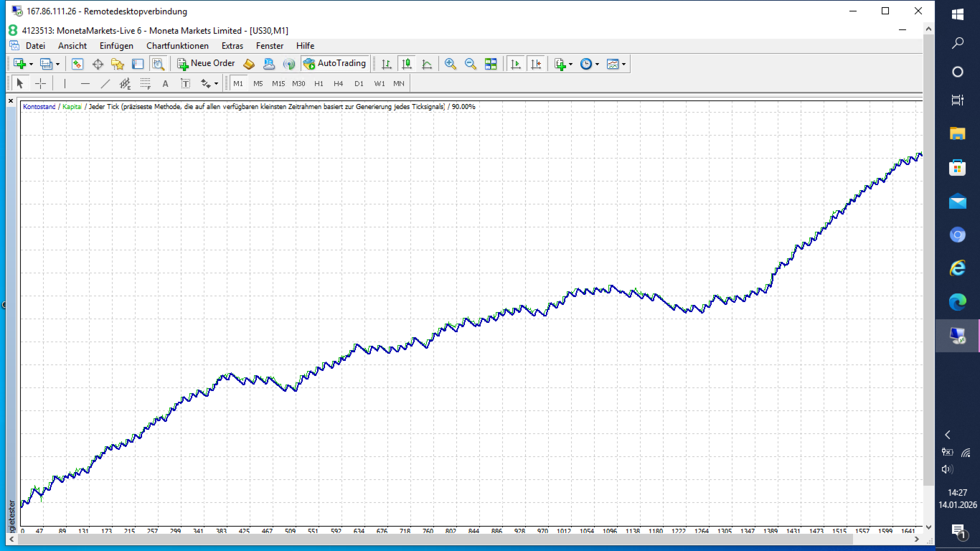The height and width of the screenshot is (551, 980).
Task: Pick the text label 'A' tool
Action: click(x=165, y=83)
